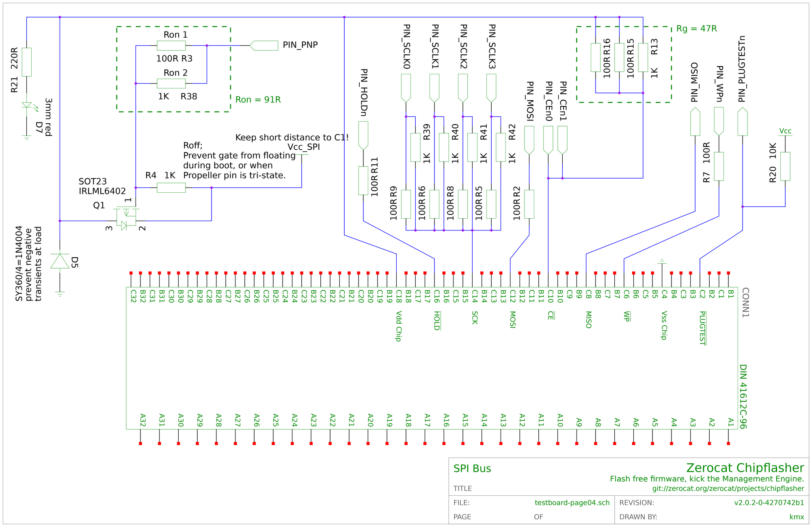Click the 'Ron = 91R' annotation
Screen dimensions: 812x527
[x=258, y=100]
